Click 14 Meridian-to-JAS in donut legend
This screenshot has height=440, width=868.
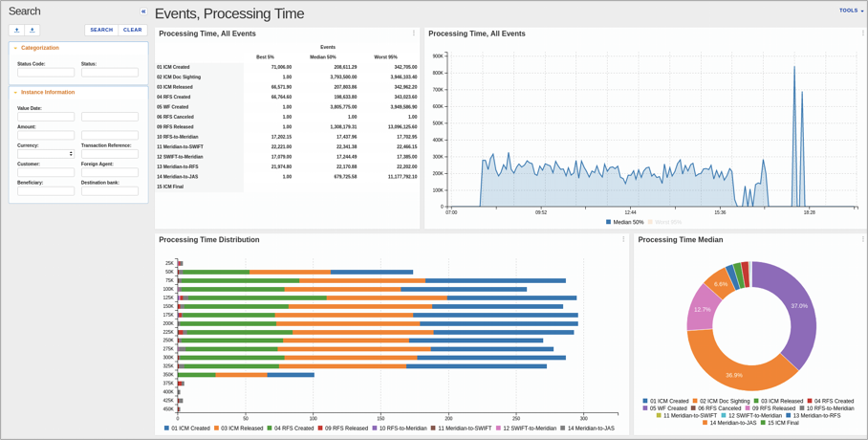tap(728, 422)
